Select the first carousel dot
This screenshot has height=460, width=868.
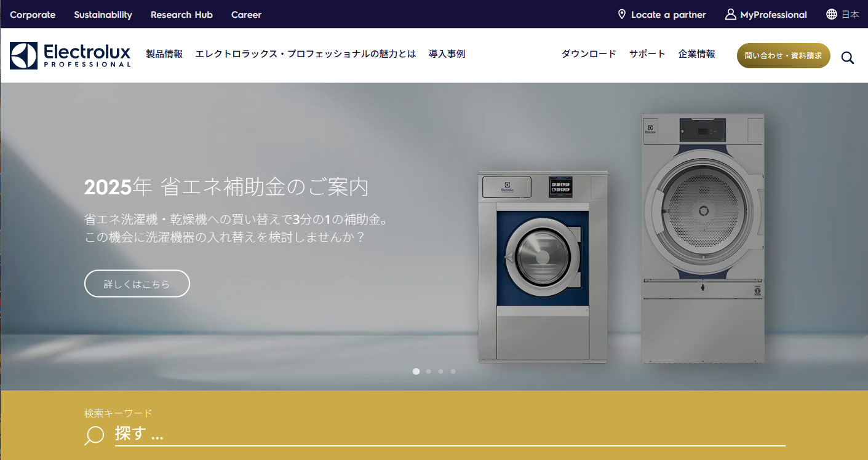416,371
